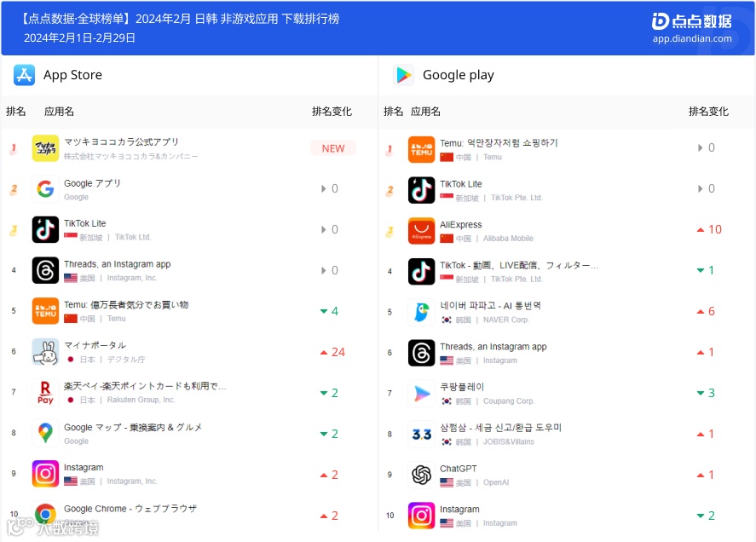Click the App Store logo icon
The height and width of the screenshot is (542, 756).
point(24,75)
